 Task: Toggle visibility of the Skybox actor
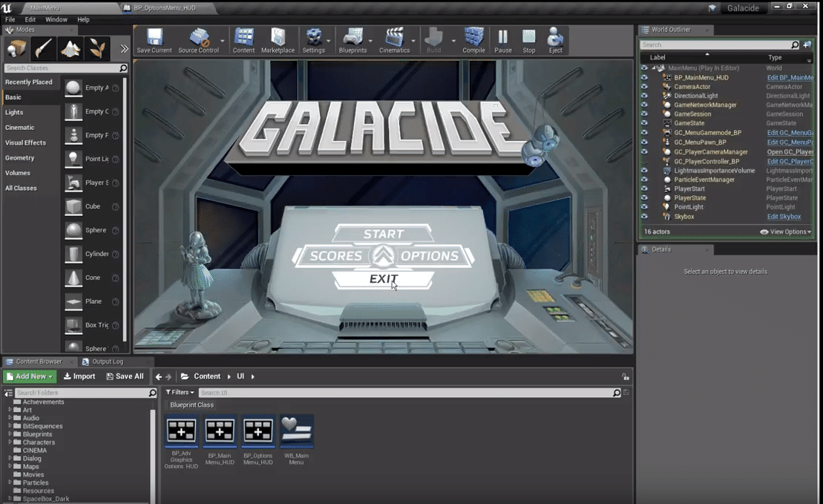tap(644, 216)
